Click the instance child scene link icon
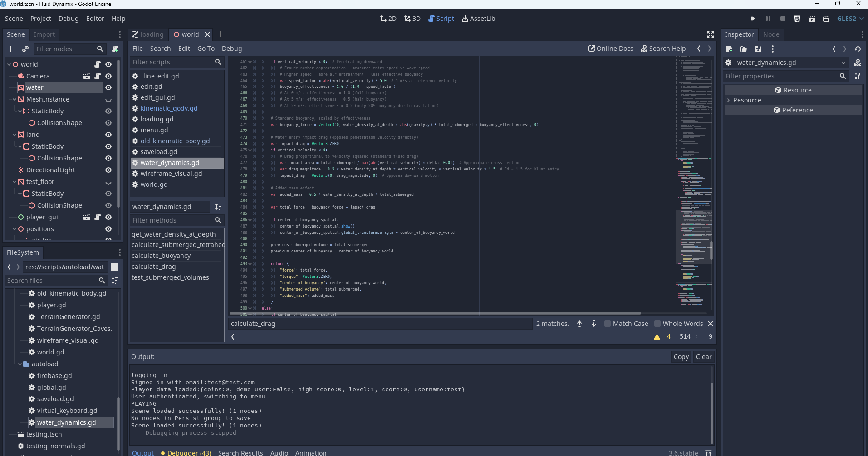Viewport: 868px width, 456px height. coord(25,49)
